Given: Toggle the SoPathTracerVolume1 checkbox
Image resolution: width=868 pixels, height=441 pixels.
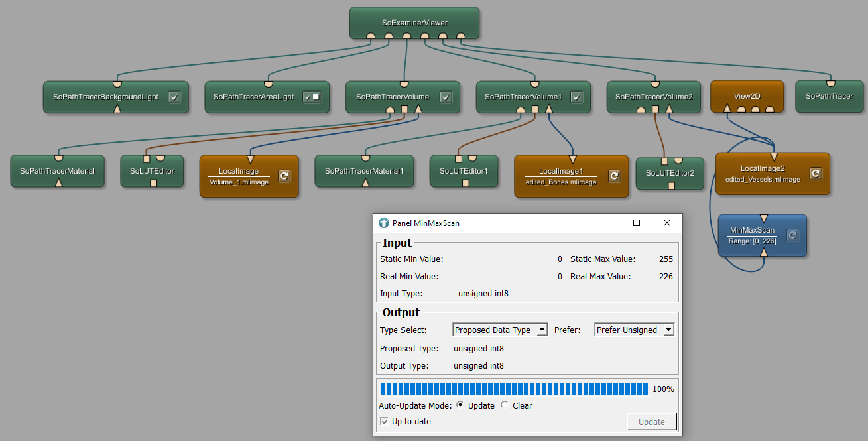Looking at the screenshot, I should pyautogui.click(x=576, y=97).
